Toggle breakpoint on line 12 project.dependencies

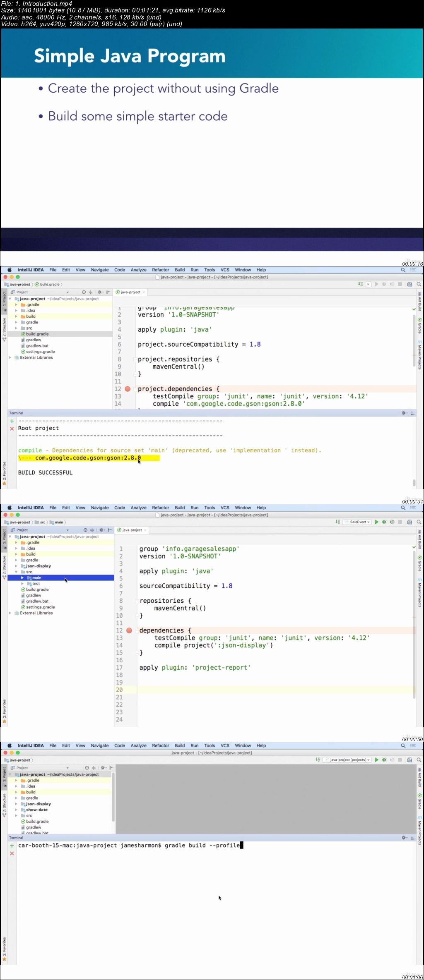click(x=128, y=389)
